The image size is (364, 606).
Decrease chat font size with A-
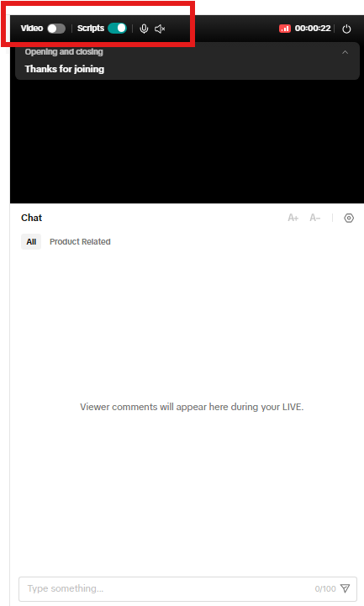click(x=315, y=218)
